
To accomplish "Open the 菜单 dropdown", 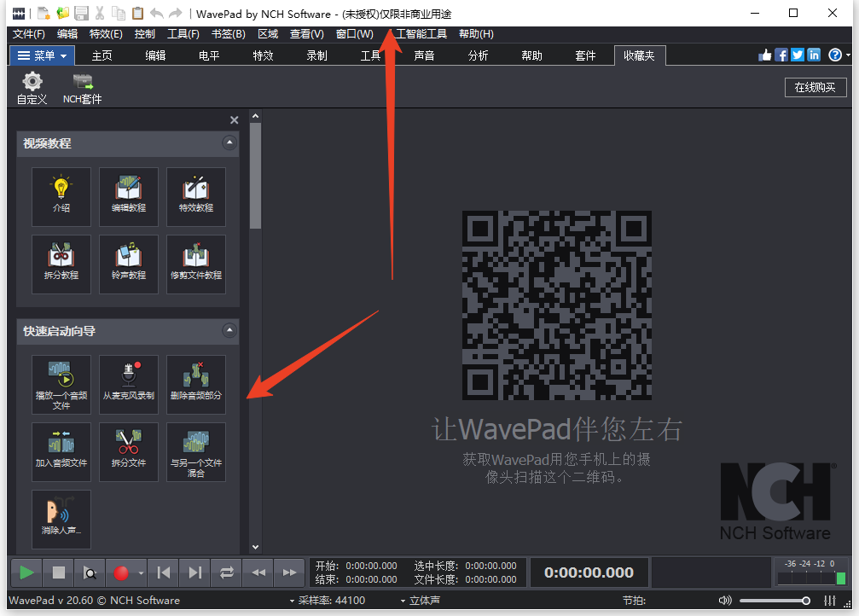I will point(42,55).
